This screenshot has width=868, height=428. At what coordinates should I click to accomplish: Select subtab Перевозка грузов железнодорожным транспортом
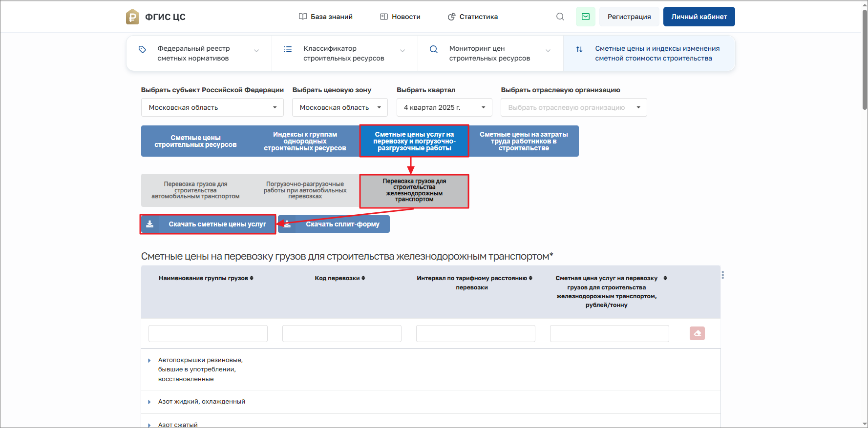(414, 190)
